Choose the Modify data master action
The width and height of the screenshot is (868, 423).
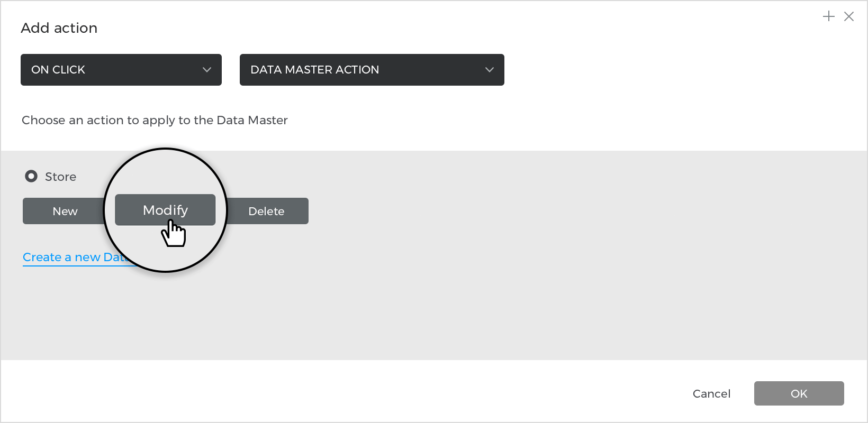(x=165, y=210)
